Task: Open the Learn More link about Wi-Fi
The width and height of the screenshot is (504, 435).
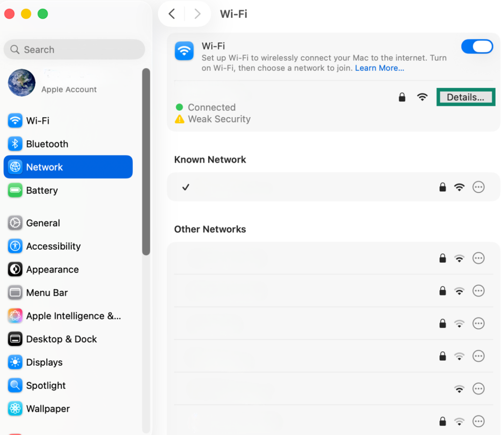Action: [x=379, y=68]
